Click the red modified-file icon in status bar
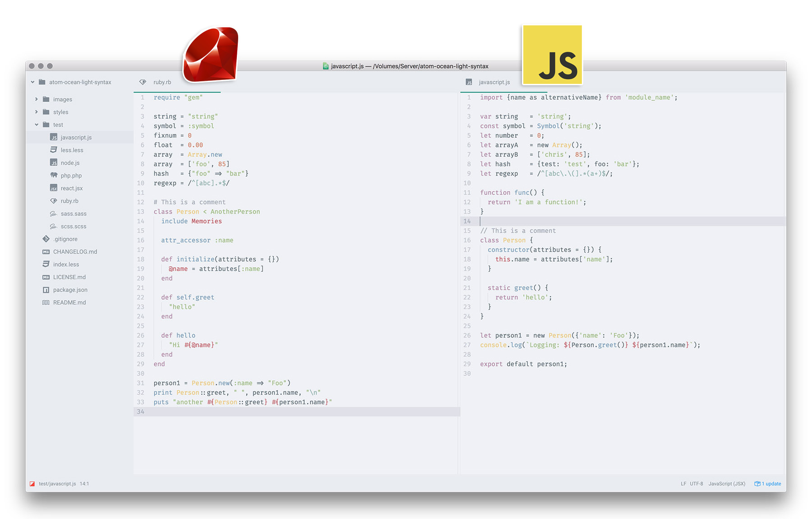The image size is (812, 519). (x=32, y=484)
